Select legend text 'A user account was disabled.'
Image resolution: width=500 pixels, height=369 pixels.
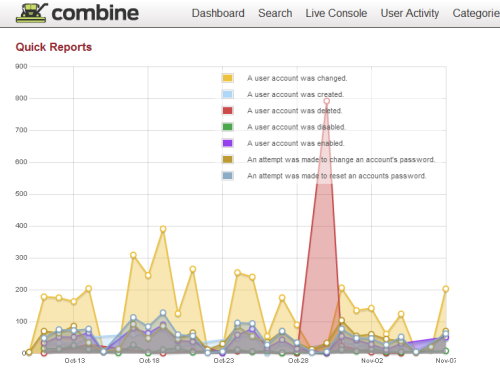click(296, 127)
